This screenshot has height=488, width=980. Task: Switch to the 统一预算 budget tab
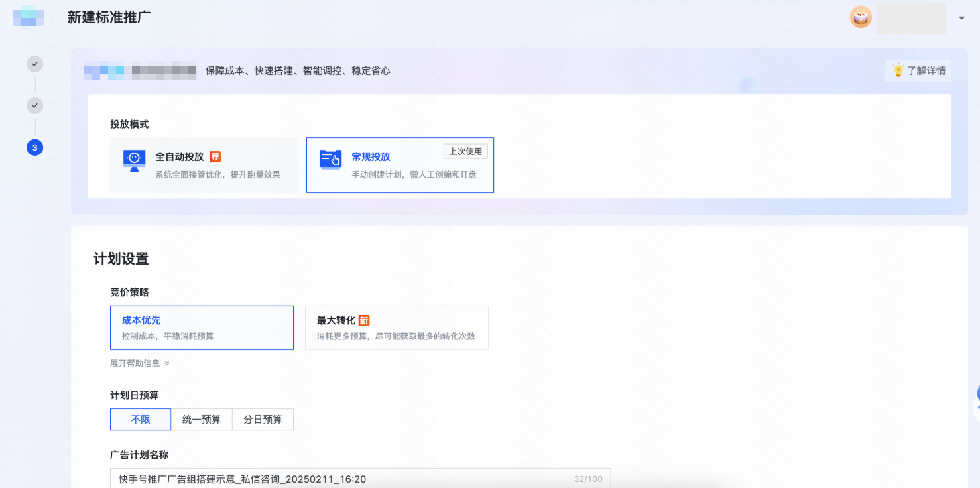click(x=202, y=419)
